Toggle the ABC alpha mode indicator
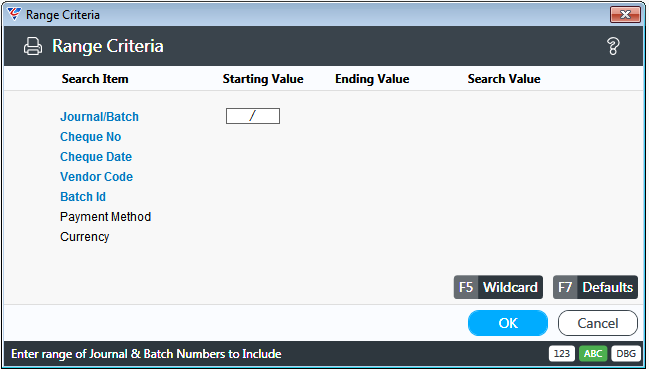Screen dimensions: 649x369 coord(593,354)
